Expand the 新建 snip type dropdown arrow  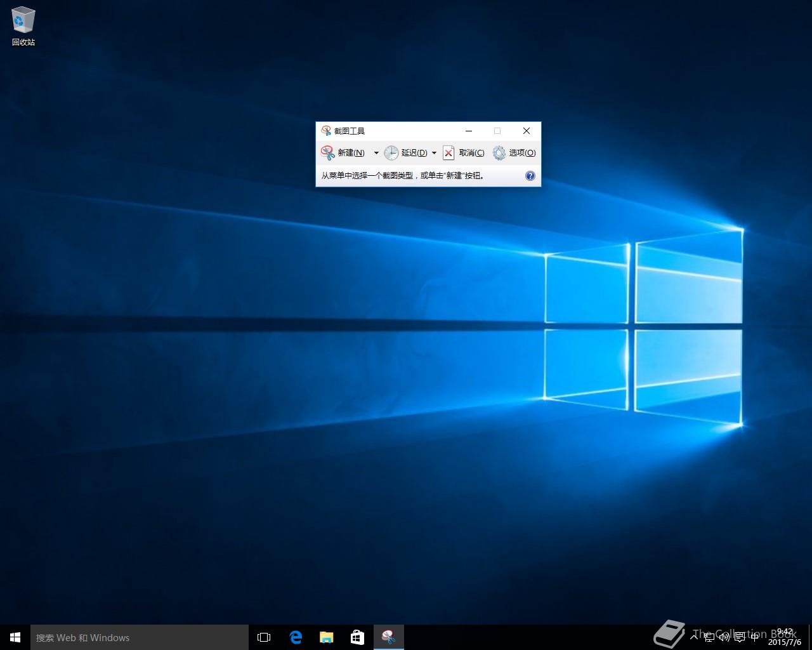coord(376,152)
